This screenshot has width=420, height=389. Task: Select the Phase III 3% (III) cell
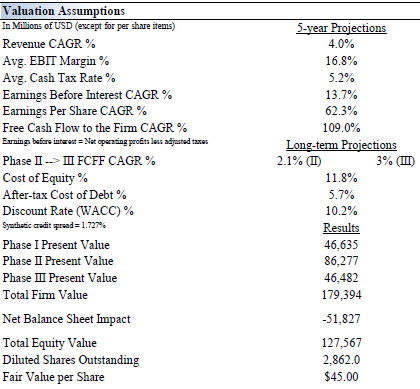click(x=395, y=161)
